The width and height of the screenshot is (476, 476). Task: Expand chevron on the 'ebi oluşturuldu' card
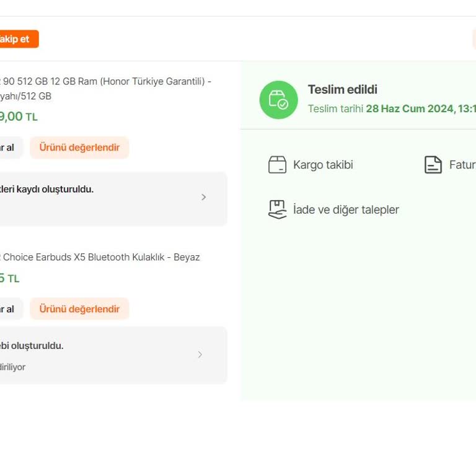tap(200, 355)
